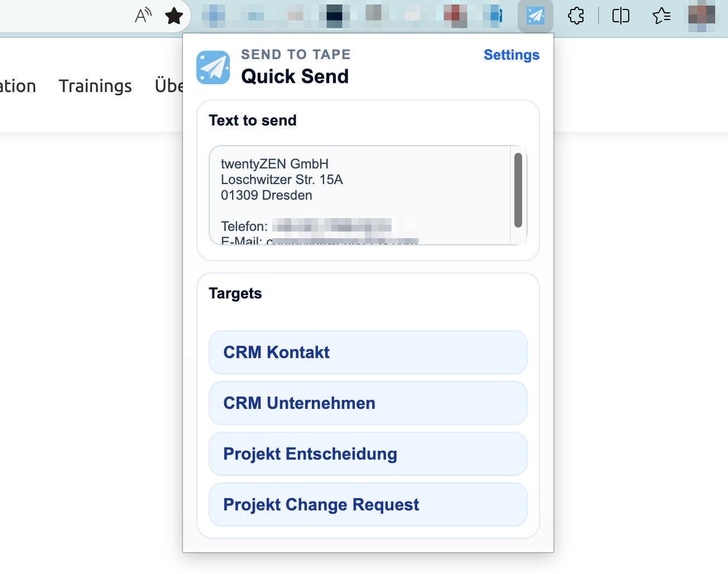
Task: Click the paper plane logo in popup
Action: [213, 67]
